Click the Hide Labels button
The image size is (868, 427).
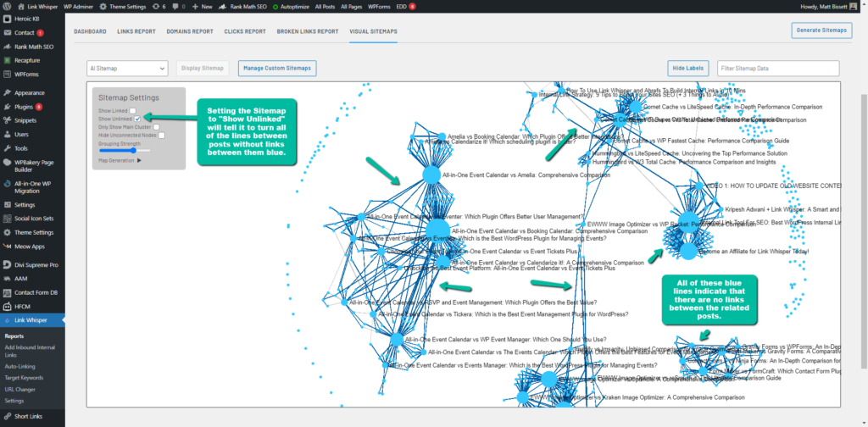[688, 68]
